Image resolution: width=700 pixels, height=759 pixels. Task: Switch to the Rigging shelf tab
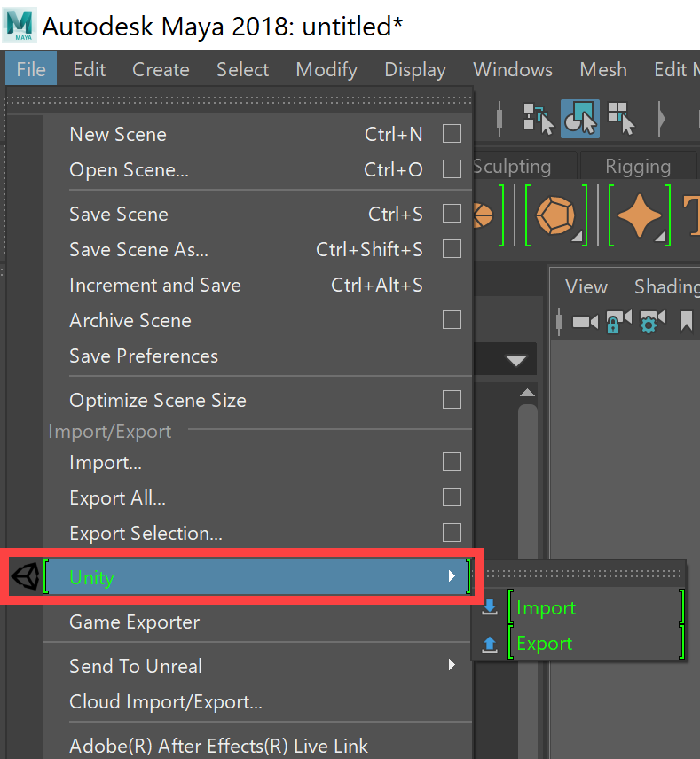638,167
